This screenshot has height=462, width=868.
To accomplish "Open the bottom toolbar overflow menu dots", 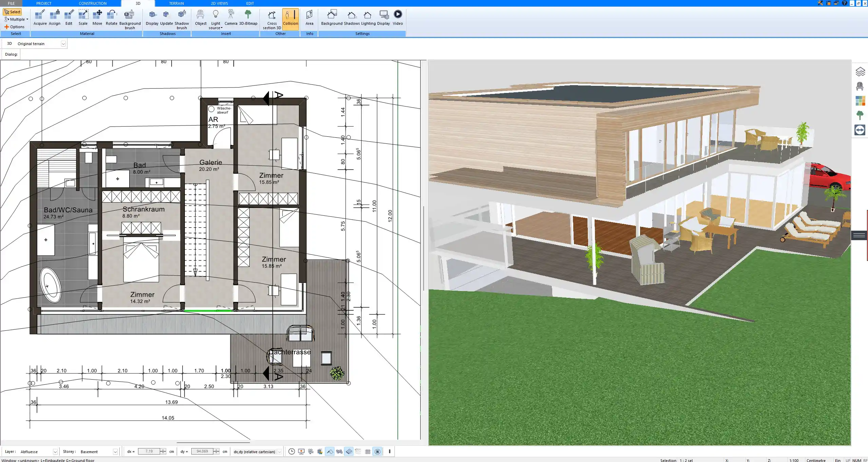I will [x=389, y=451].
